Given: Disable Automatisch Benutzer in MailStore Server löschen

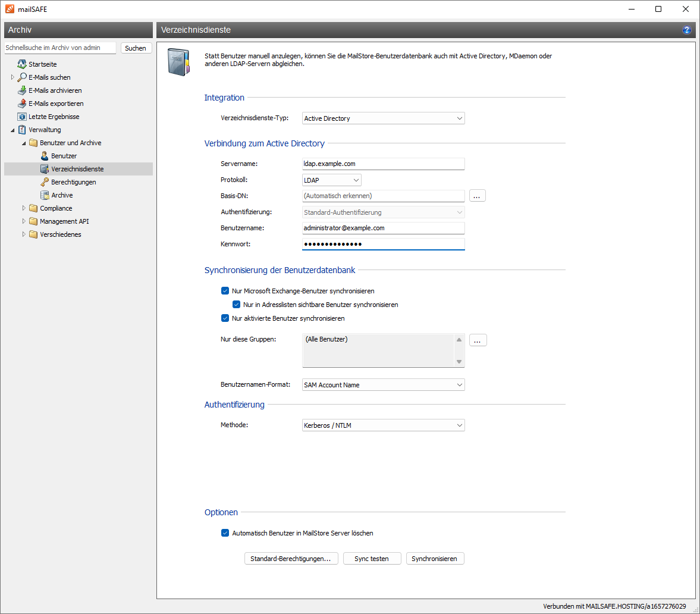Looking at the screenshot, I should (225, 533).
